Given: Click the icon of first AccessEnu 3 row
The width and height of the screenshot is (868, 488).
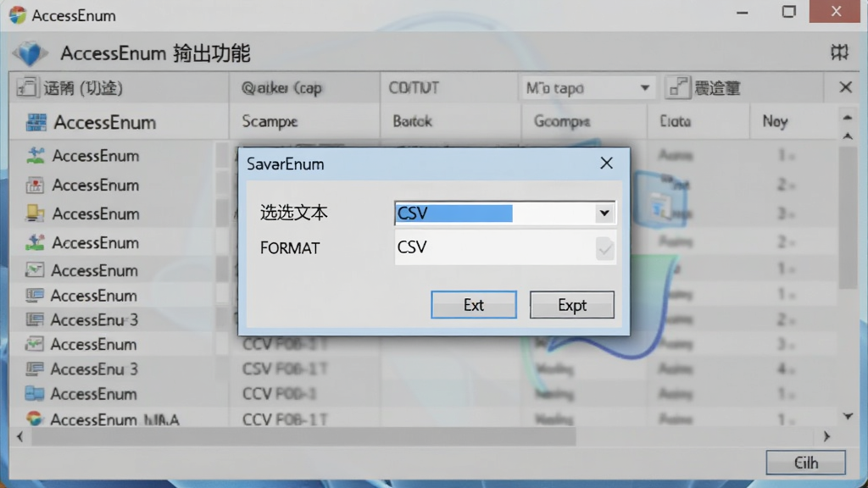Looking at the screenshot, I should (34, 319).
